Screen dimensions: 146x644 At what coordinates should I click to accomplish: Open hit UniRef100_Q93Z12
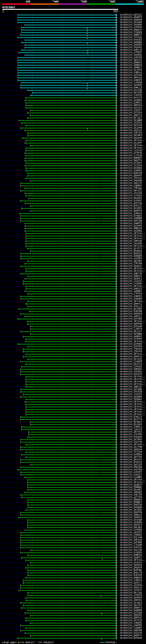(x=131, y=15)
